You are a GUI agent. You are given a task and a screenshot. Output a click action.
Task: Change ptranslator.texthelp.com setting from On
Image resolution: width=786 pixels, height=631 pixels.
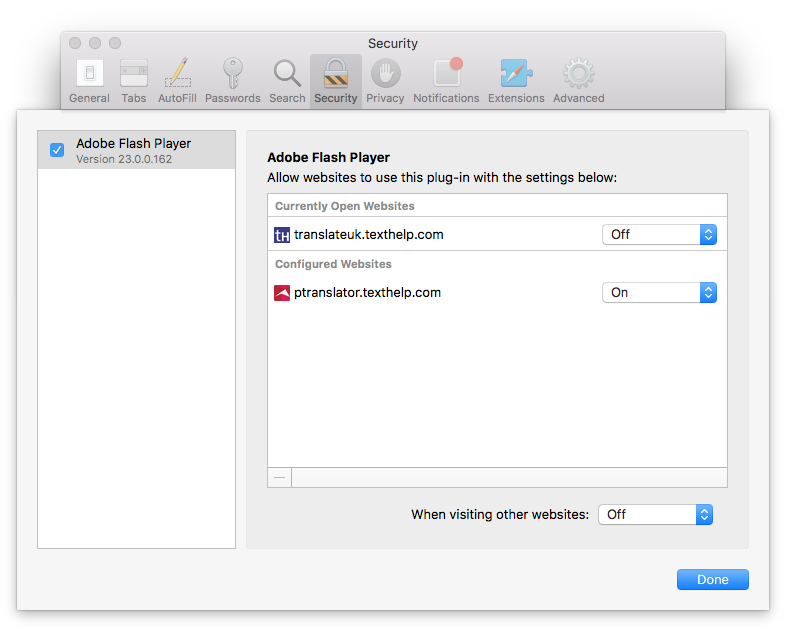coord(659,293)
